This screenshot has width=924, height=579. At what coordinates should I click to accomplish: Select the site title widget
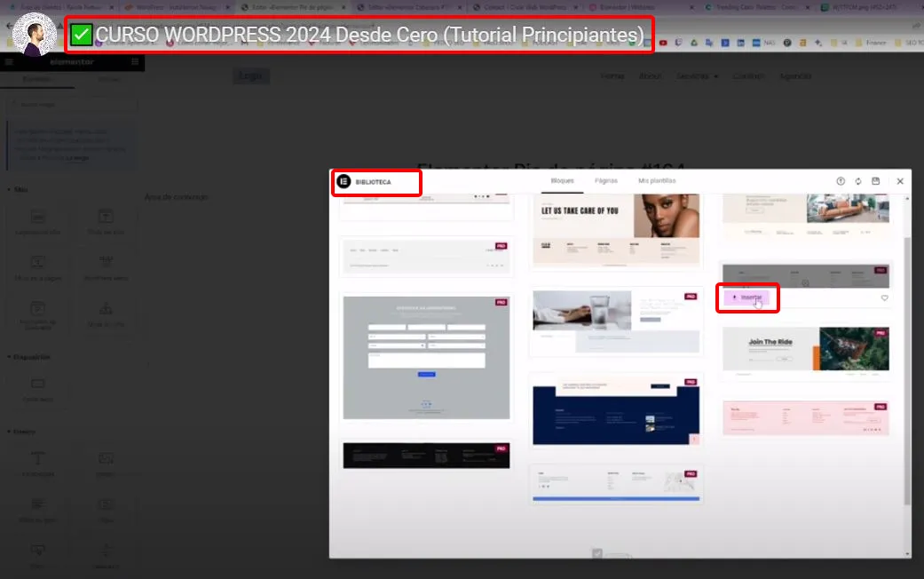point(107,221)
